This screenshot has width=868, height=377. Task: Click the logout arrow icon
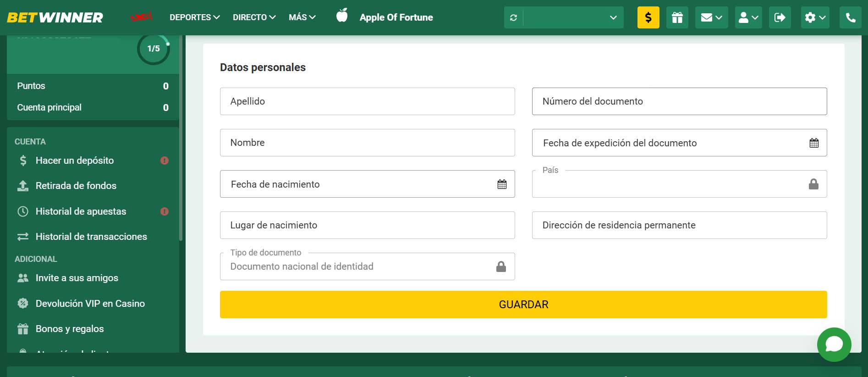[x=780, y=17]
